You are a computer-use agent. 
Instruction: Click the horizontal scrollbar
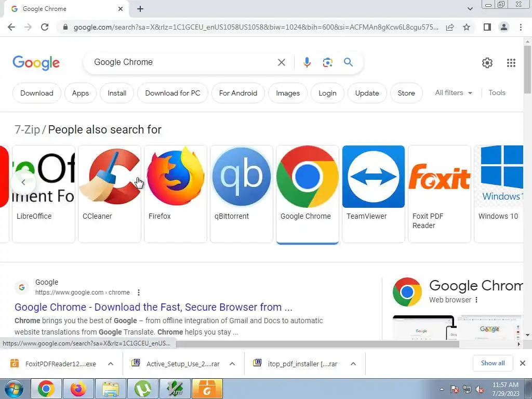pos(317,344)
